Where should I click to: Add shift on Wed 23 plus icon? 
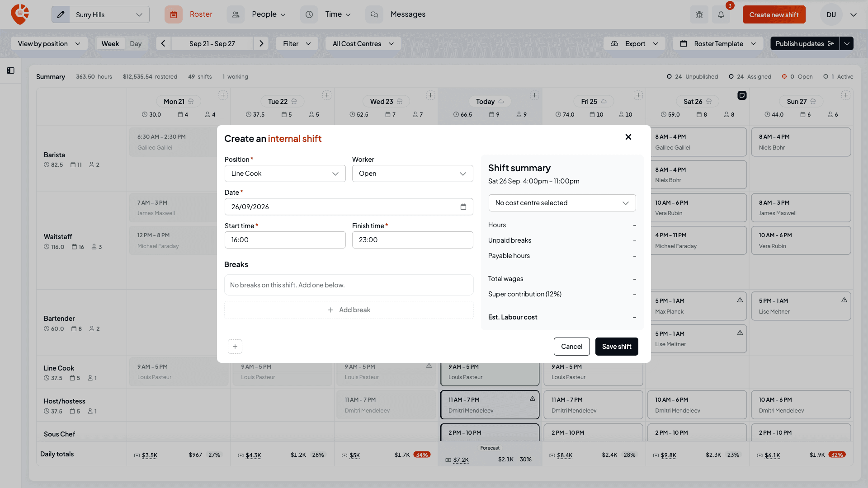click(430, 95)
